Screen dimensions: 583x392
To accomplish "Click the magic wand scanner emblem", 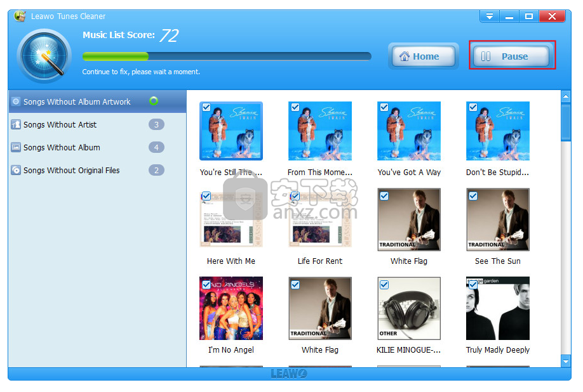I will [44, 56].
